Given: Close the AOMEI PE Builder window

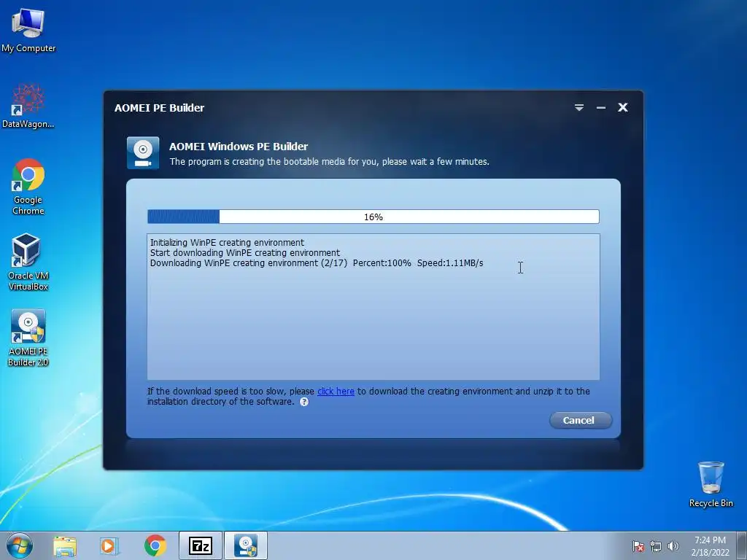Looking at the screenshot, I should click(623, 108).
